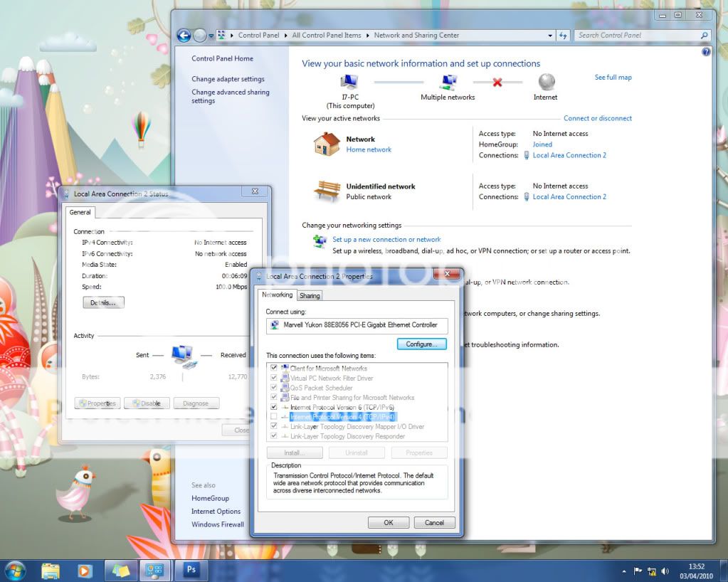Open Change adapter settings
Screen dimensions: 728x582
tap(228, 79)
